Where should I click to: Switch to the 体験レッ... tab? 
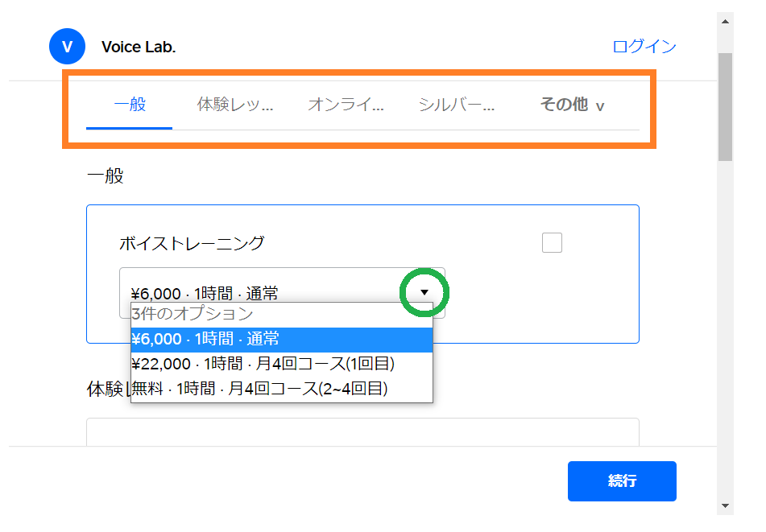pyautogui.click(x=235, y=105)
